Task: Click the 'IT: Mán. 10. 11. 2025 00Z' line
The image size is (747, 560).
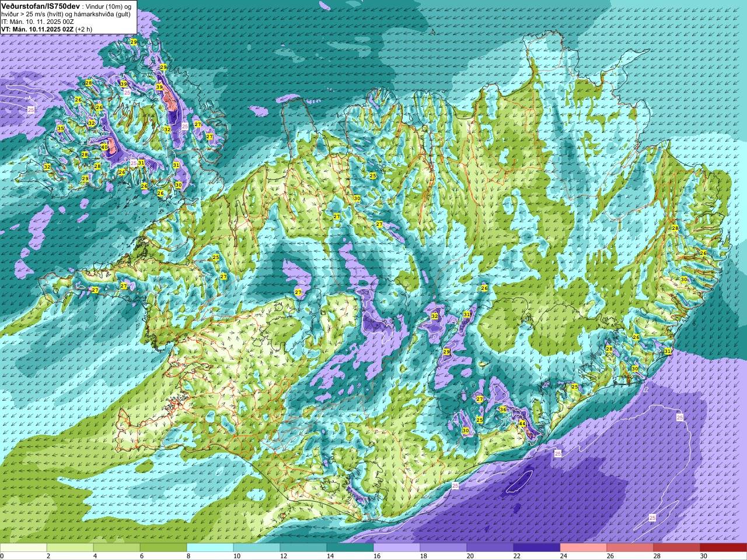Action: [x=37, y=21]
